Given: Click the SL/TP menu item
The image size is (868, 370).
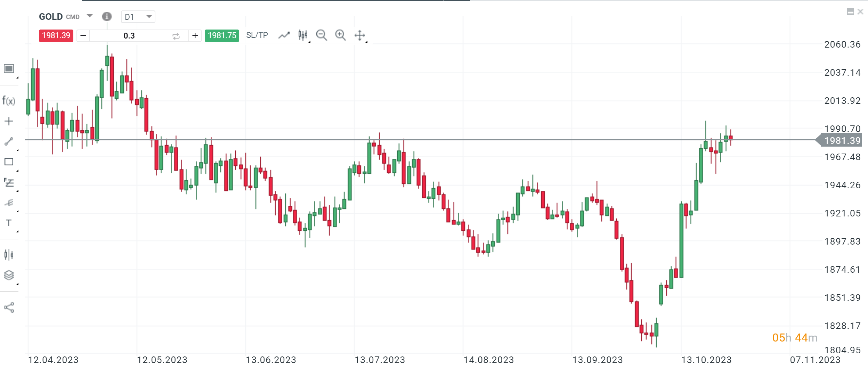Looking at the screenshot, I should click(x=257, y=35).
